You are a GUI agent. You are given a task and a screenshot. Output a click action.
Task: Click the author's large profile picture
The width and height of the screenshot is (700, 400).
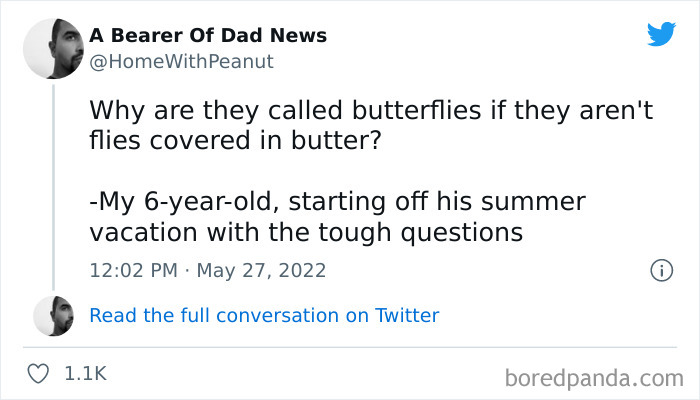coord(51,48)
